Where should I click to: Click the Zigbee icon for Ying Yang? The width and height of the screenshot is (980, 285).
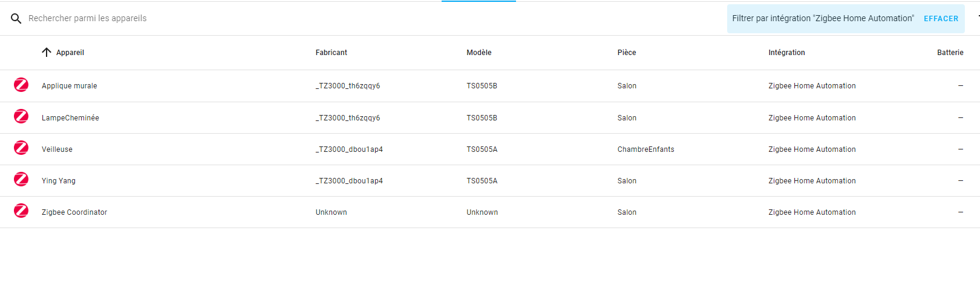pyautogui.click(x=21, y=179)
